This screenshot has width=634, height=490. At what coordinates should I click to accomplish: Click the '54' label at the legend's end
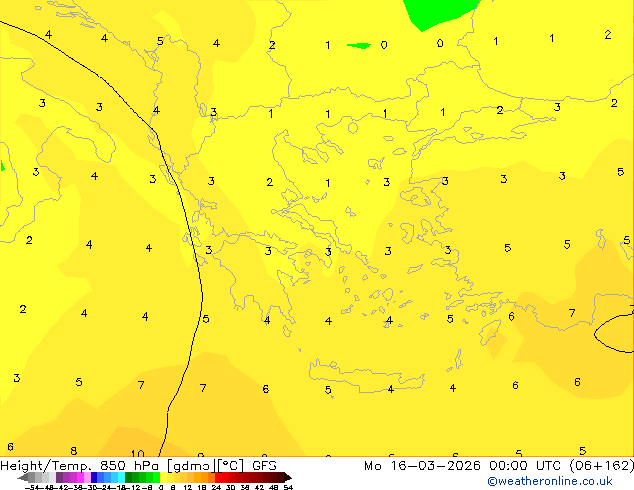click(x=288, y=487)
